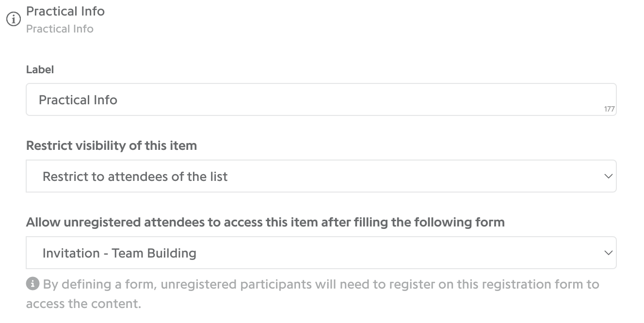Click the Practical Info circled info icon
The width and height of the screenshot is (644, 323).
tap(13, 19)
